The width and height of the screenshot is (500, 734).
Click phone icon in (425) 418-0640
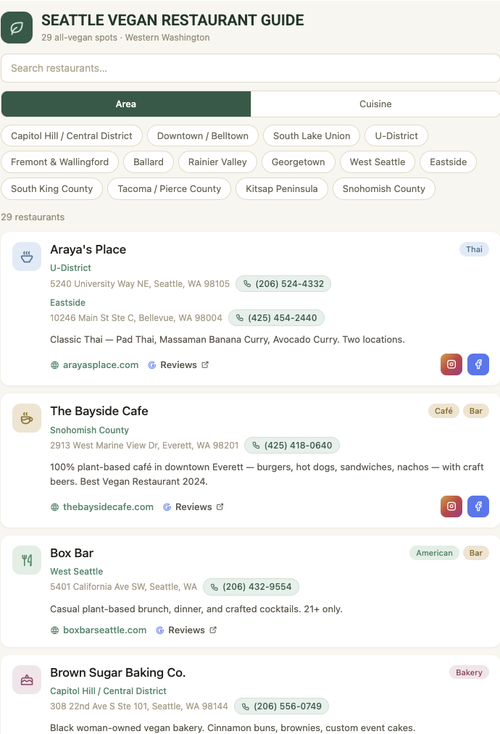256,446
